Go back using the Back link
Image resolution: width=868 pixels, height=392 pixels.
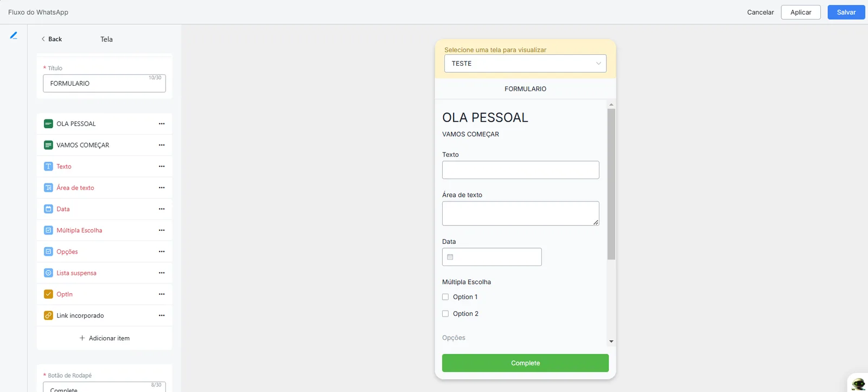coord(52,39)
